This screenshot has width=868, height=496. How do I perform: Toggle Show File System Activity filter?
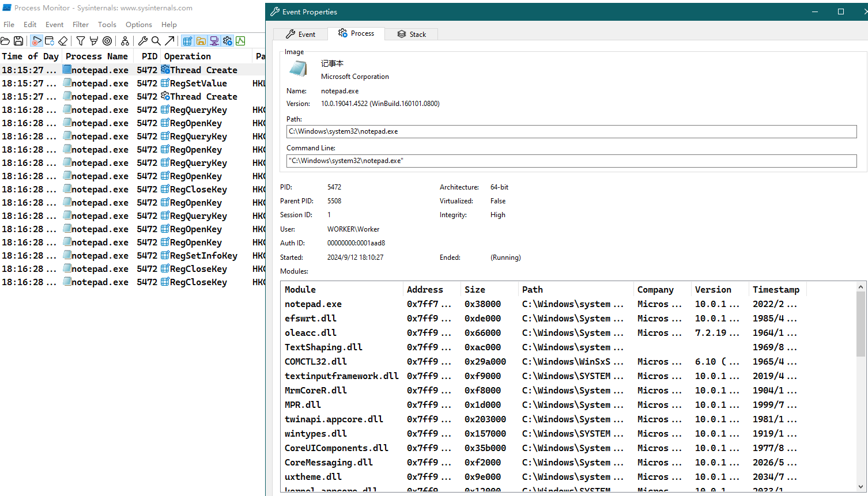pos(201,41)
